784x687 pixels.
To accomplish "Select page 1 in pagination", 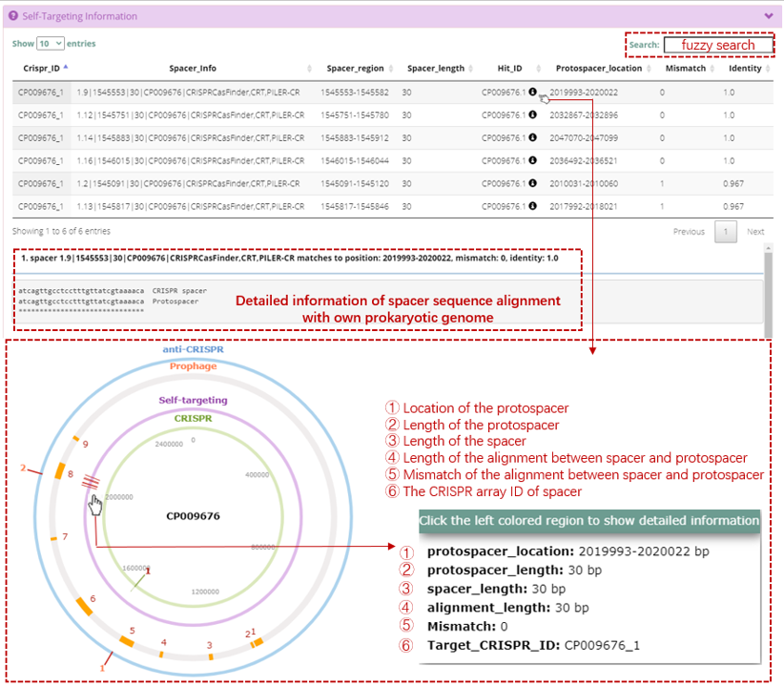I will [726, 232].
